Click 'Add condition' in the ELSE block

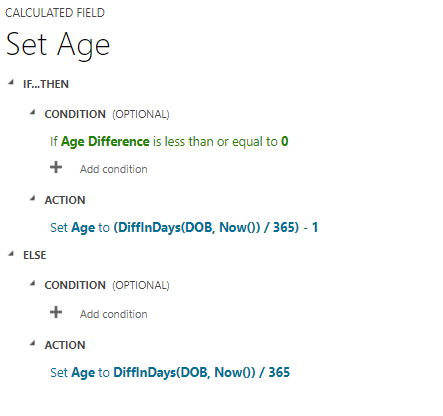(x=113, y=314)
